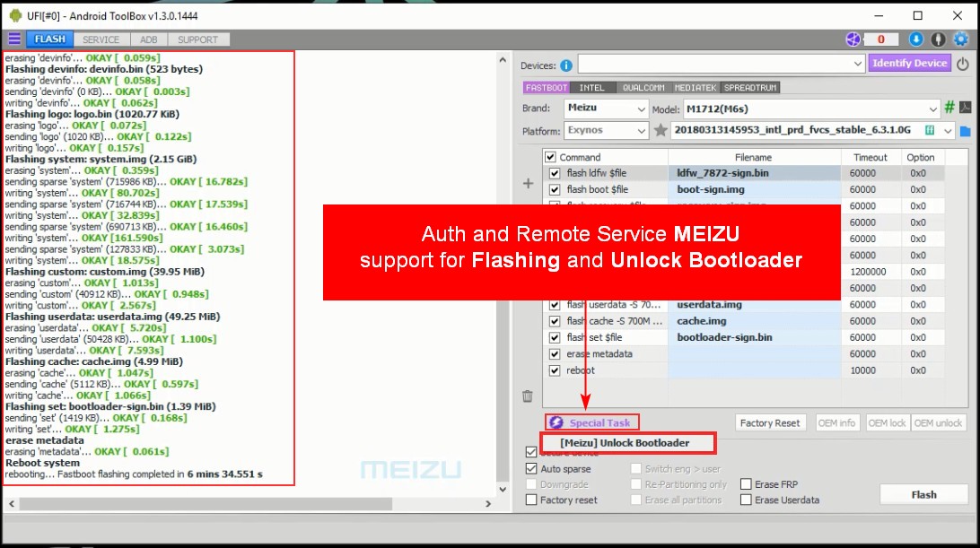Click the blue download updates icon

tap(915, 39)
